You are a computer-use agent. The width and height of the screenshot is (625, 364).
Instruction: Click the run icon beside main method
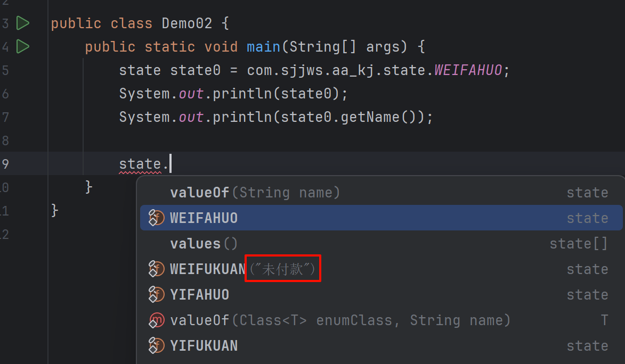click(x=22, y=47)
